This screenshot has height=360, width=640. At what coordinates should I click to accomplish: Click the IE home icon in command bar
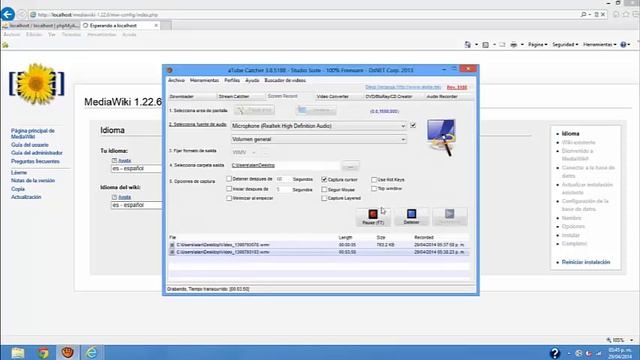coord(468,44)
